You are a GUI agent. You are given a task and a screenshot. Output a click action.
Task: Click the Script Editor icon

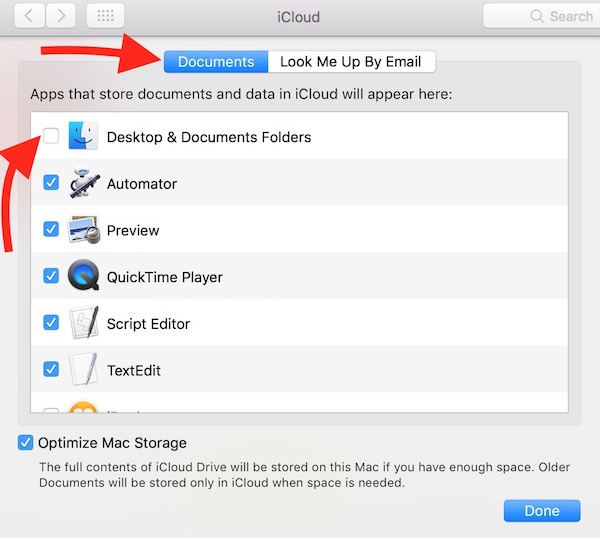pyautogui.click(x=83, y=324)
